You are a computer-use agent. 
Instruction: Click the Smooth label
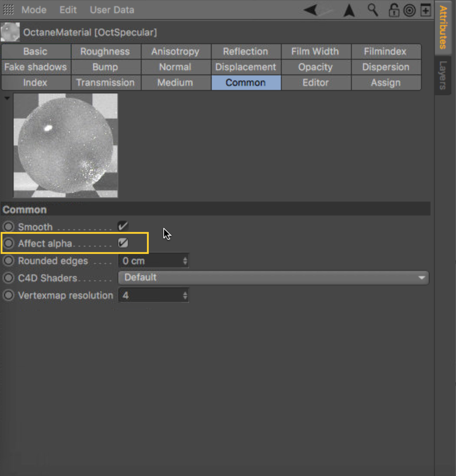35,227
